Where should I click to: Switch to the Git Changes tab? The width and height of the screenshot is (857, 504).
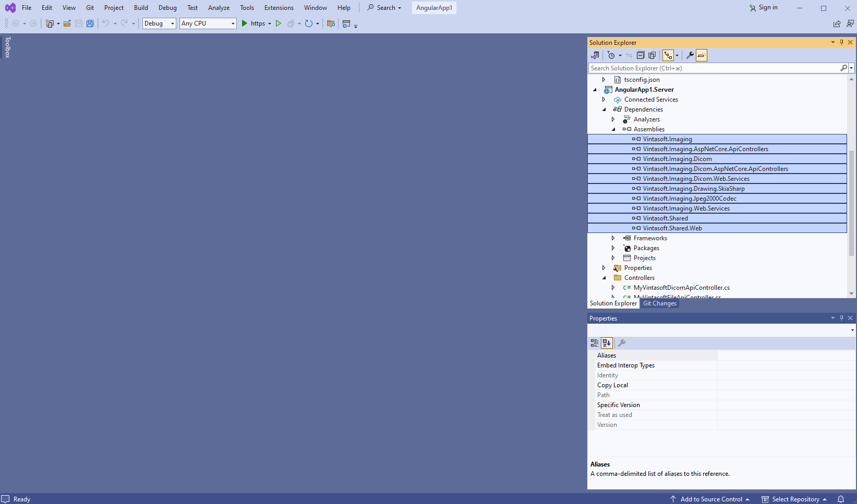pyautogui.click(x=659, y=303)
